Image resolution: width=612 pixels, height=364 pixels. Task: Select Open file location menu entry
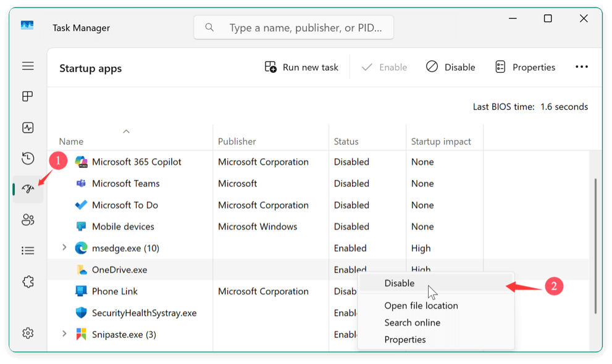[x=421, y=305]
